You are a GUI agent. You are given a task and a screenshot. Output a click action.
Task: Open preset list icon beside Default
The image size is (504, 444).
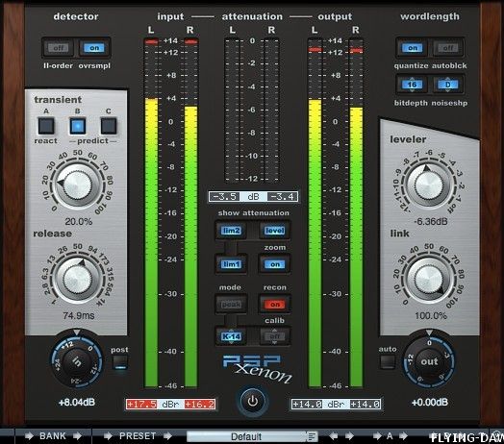pos(312,436)
